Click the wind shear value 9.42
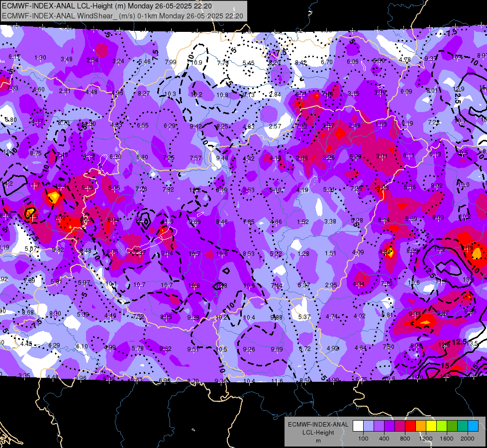This screenshot has height=448, width=487. (195, 126)
